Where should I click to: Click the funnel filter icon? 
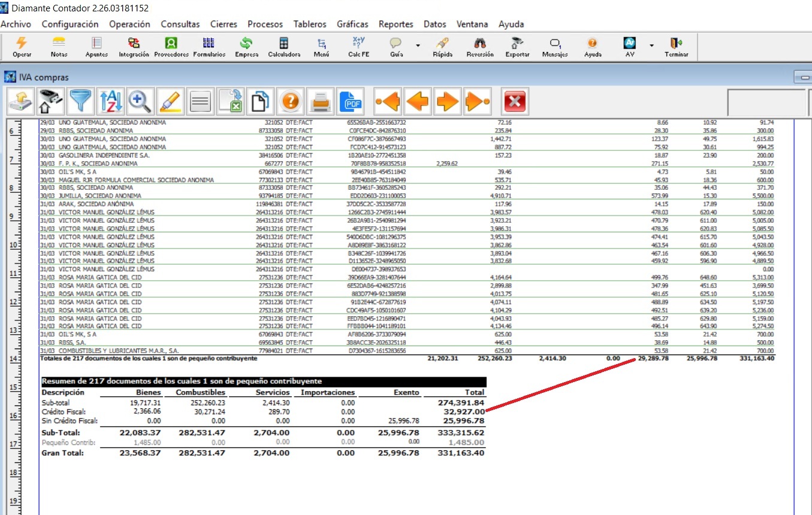tap(80, 102)
